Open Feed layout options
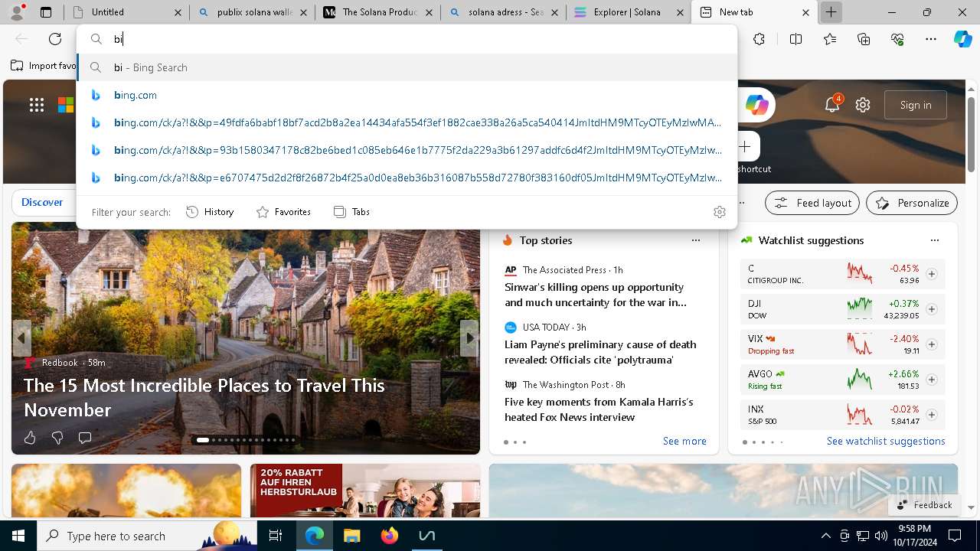Image resolution: width=980 pixels, height=551 pixels. pos(812,203)
